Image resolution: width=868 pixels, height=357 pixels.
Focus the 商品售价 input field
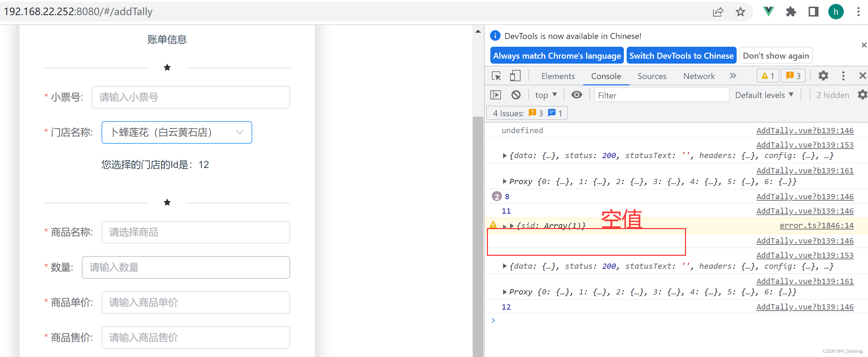pos(196,338)
